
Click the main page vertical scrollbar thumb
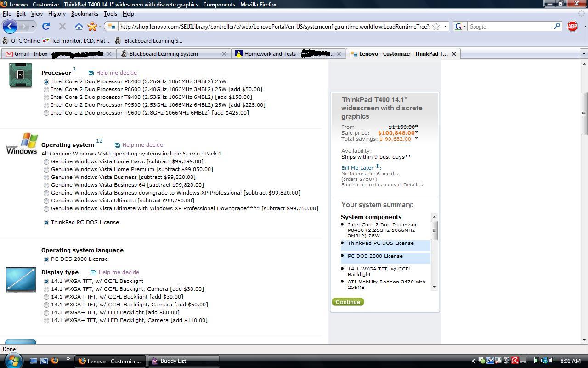[584, 113]
